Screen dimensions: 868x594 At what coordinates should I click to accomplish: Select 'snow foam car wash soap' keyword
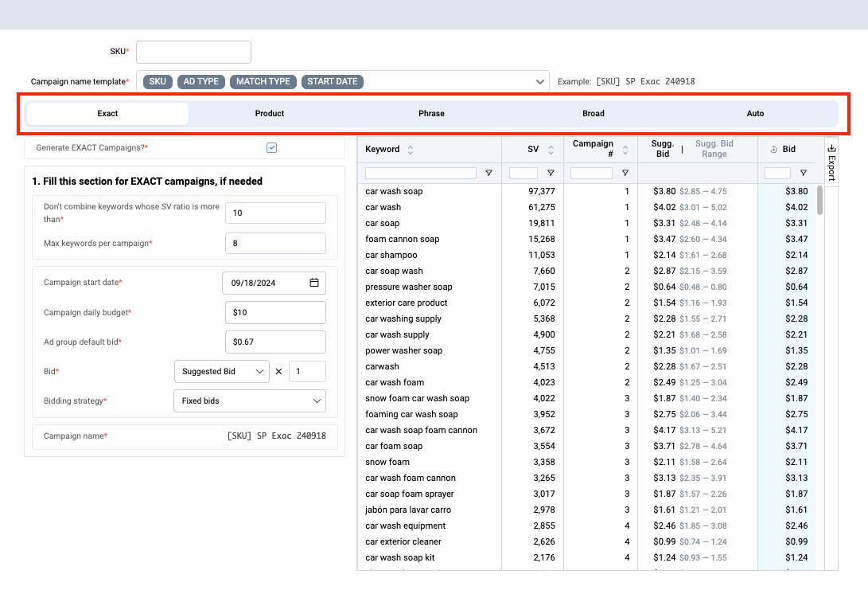418,398
